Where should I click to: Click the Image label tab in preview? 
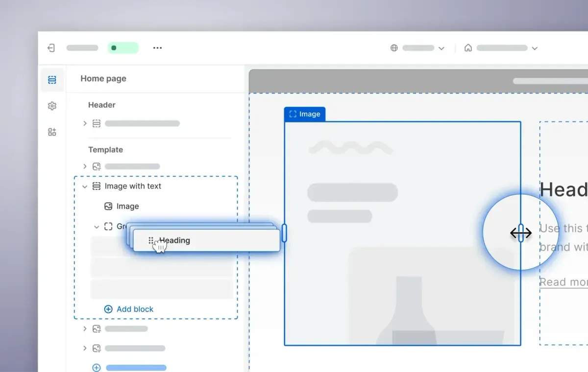pos(305,114)
